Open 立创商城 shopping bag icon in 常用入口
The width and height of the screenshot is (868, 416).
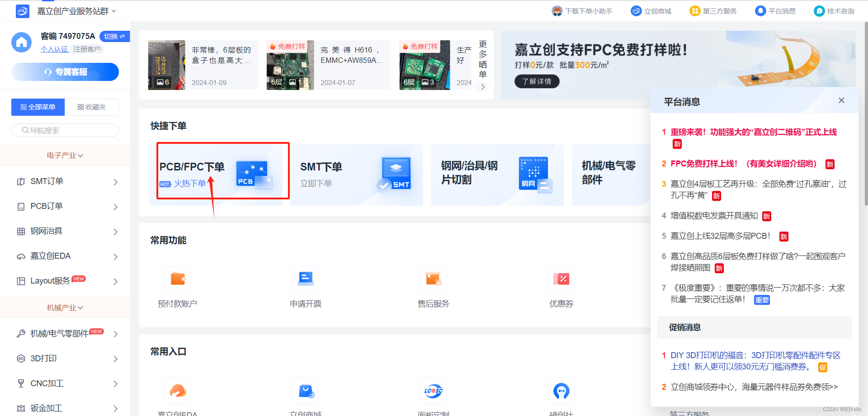pos(306,390)
